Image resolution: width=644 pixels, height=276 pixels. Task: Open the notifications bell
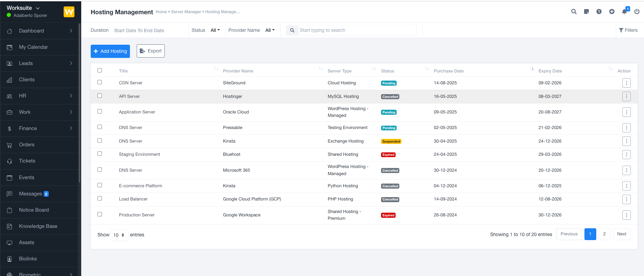(624, 12)
